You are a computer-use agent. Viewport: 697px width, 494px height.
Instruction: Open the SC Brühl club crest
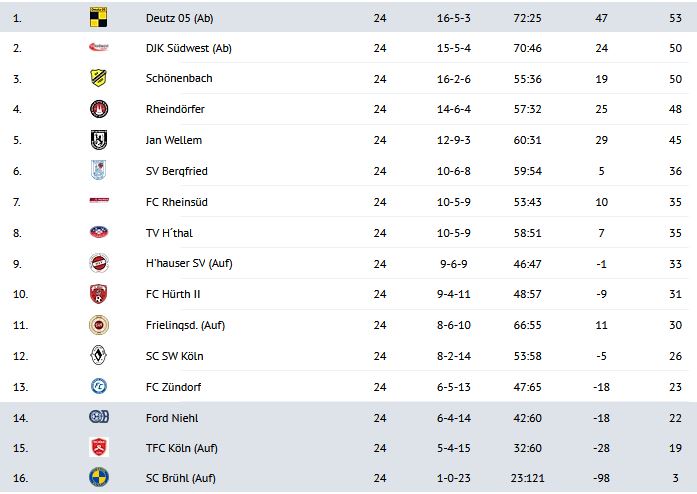tap(99, 478)
